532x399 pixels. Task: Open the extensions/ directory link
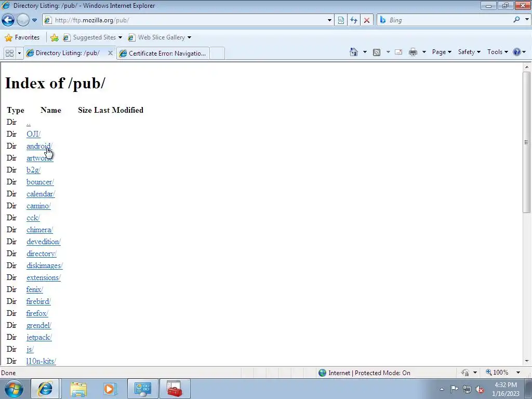[x=44, y=277]
